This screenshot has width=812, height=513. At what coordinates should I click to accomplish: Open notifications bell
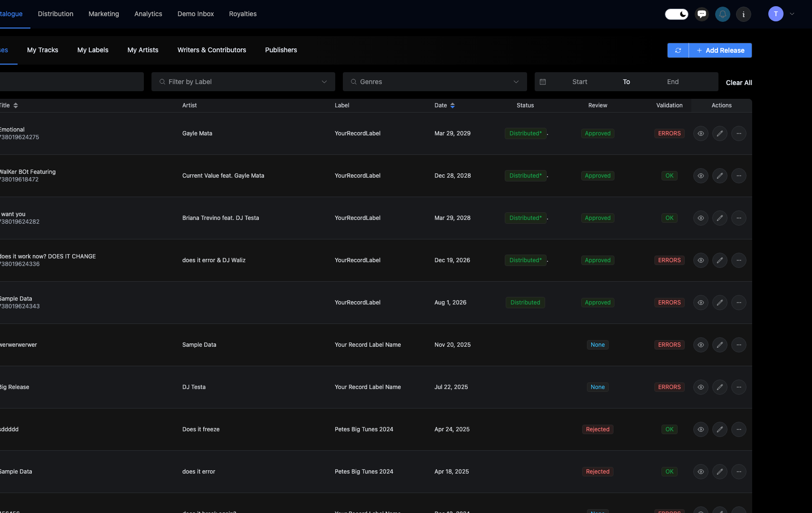click(x=722, y=14)
